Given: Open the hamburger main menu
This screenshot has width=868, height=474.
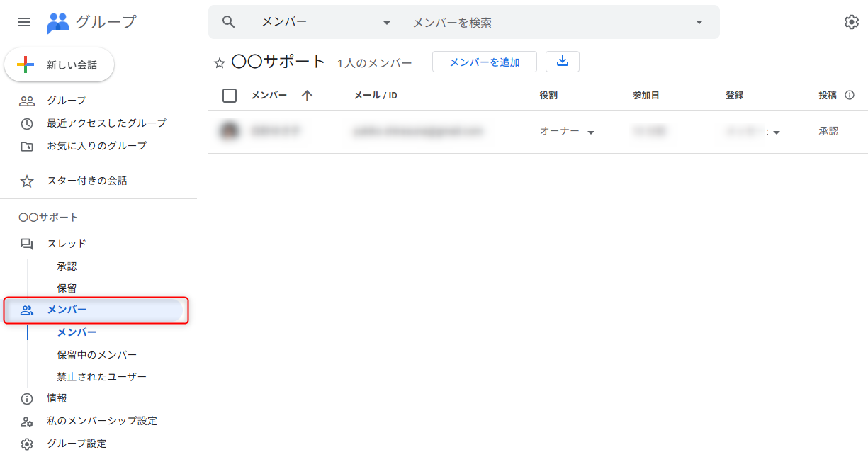Looking at the screenshot, I should [x=24, y=22].
